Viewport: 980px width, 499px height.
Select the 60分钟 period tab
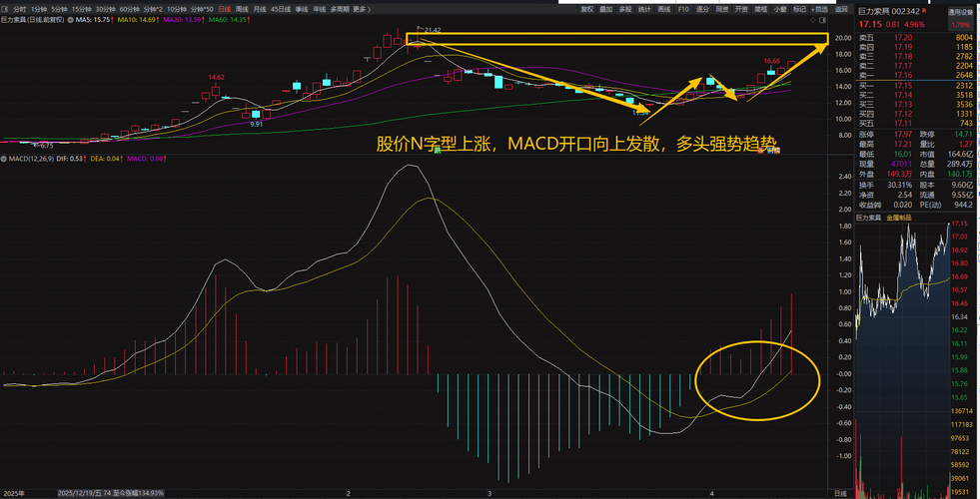point(130,9)
